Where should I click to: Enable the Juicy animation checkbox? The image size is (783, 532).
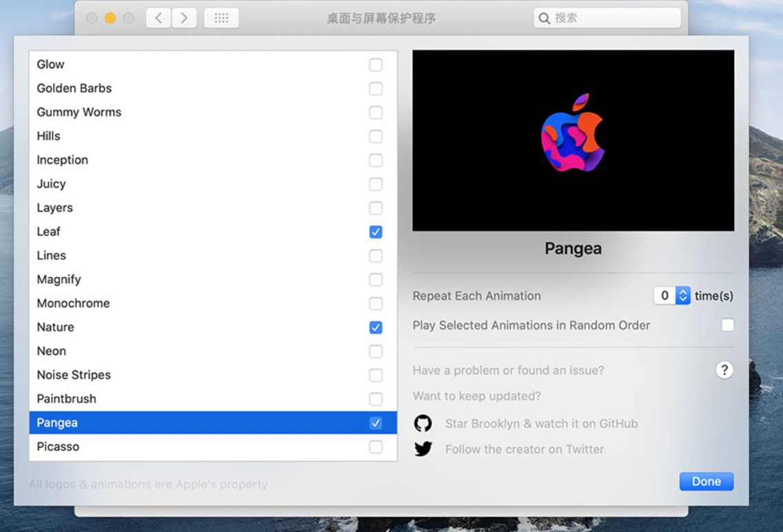coord(376,184)
